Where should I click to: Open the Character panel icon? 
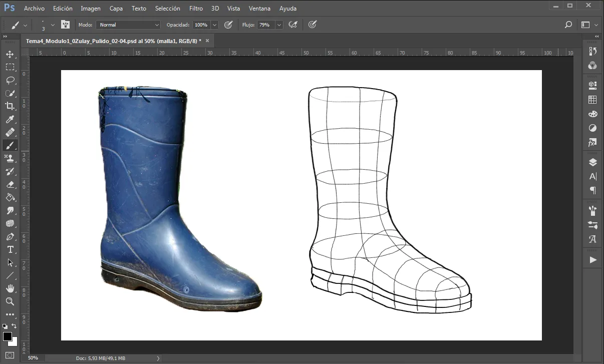click(593, 177)
